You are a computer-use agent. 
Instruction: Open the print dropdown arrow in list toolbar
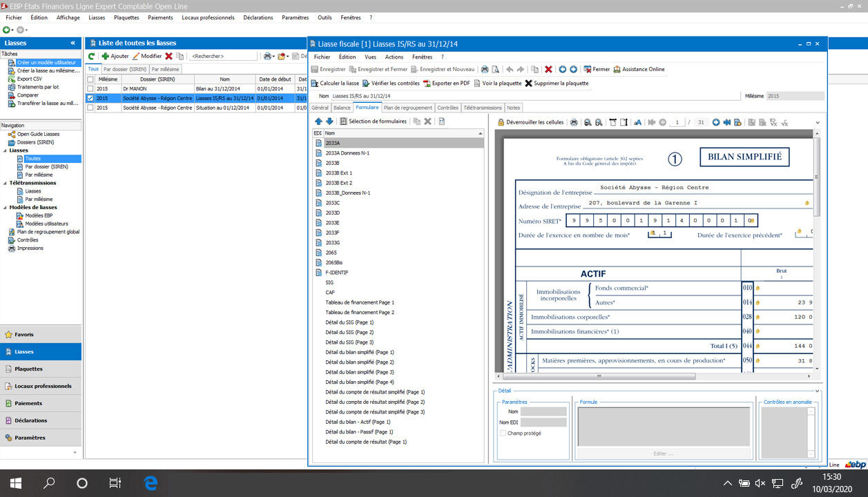coord(273,57)
